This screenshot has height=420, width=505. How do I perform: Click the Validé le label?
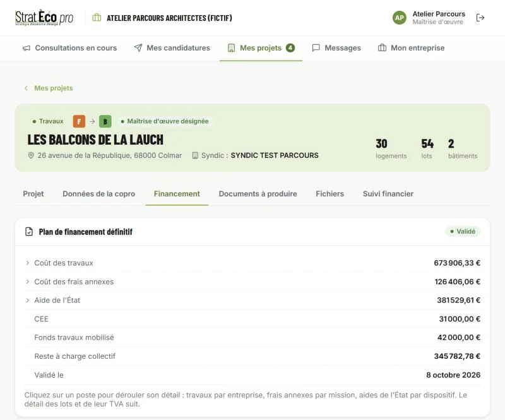tap(49, 375)
